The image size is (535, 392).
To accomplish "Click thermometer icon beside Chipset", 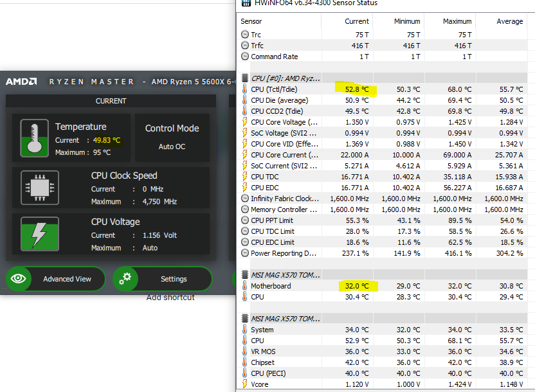I will (244, 362).
